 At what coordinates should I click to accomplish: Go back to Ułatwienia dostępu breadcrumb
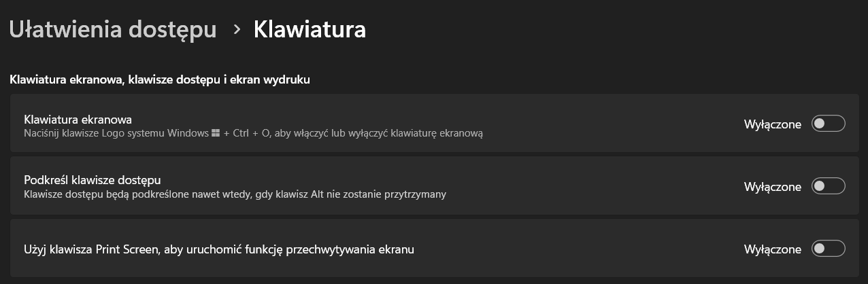point(113,29)
